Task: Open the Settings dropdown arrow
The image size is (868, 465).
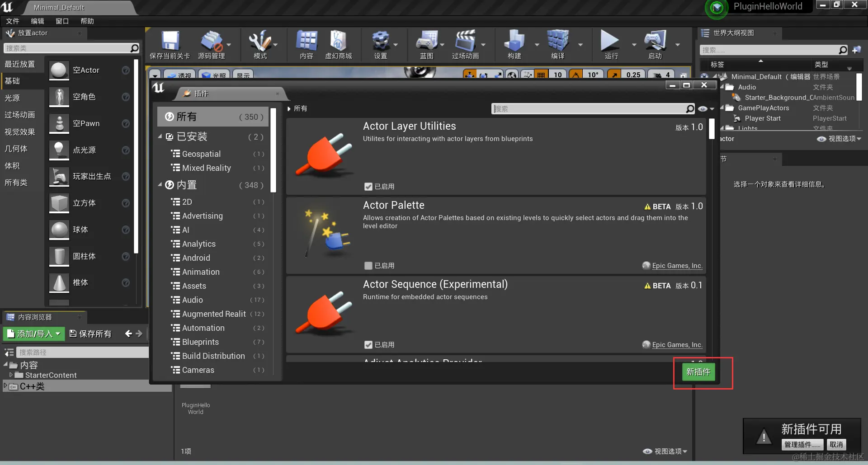Action: pos(396,45)
